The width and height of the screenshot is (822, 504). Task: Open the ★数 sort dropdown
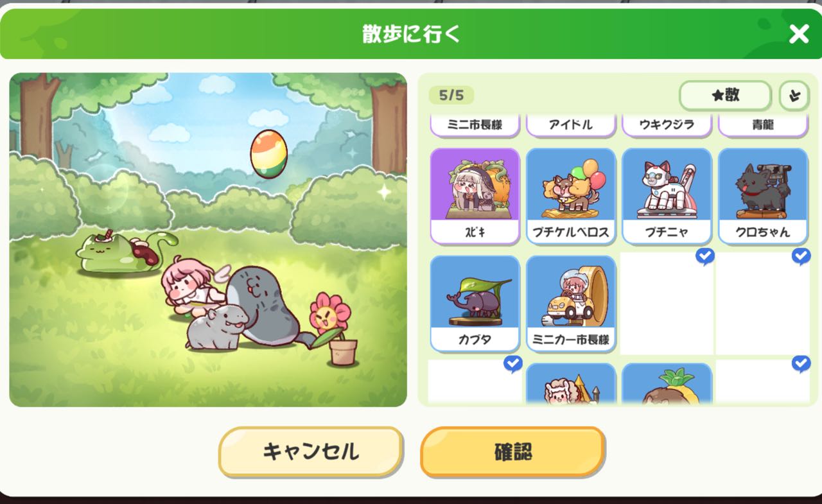725,96
